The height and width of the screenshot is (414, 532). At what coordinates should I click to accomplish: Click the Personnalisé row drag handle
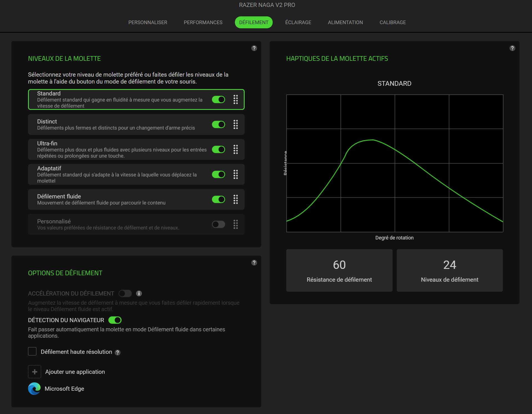click(x=235, y=224)
